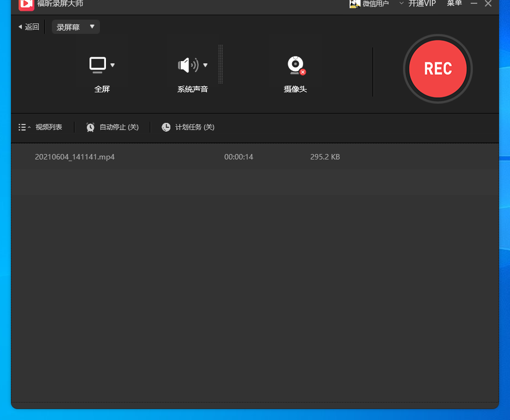The image size is (510, 420).
Task: Click the 返回 back button
Action: coord(29,27)
